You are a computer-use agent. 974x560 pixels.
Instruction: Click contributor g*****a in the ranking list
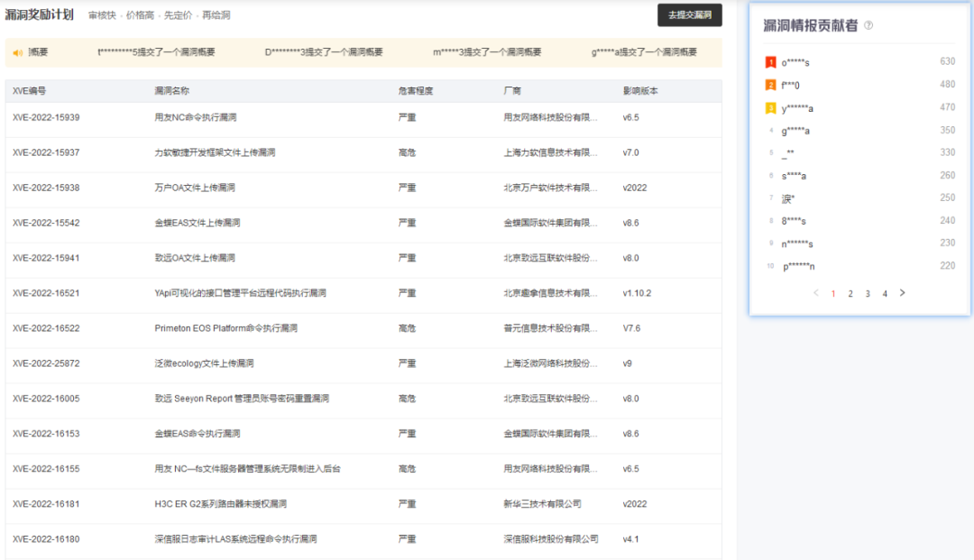795,131
